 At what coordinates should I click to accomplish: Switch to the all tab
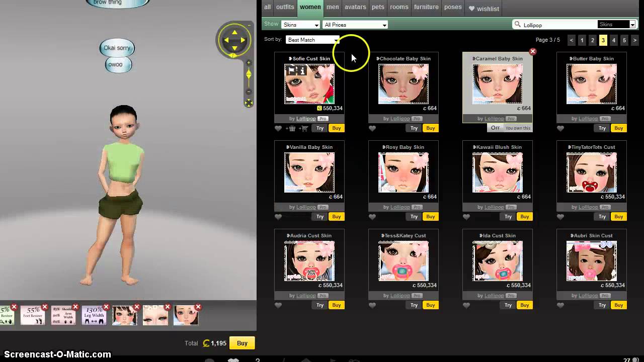click(x=268, y=7)
